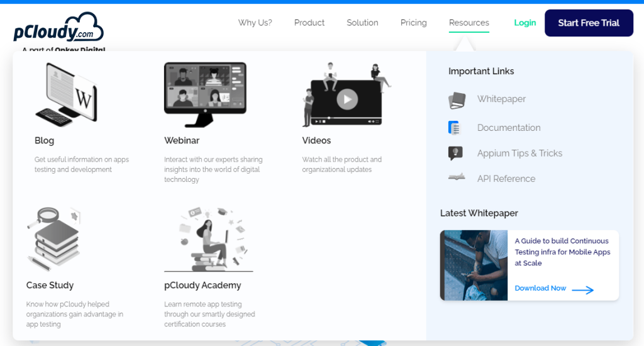Click the Download Now link

[x=540, y=288]
